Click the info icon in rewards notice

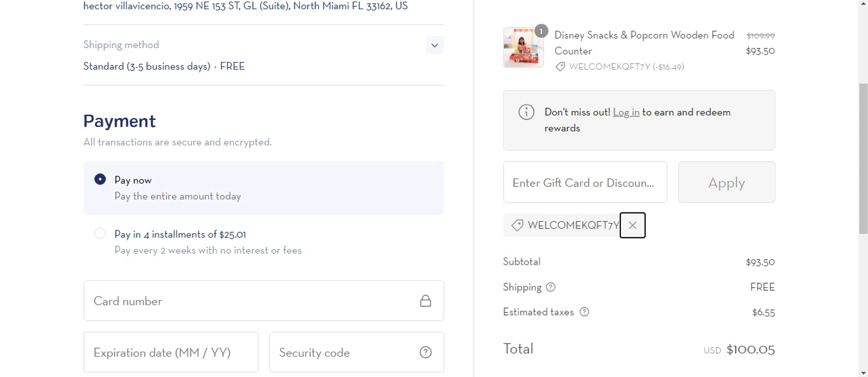(x=526, y=112)
